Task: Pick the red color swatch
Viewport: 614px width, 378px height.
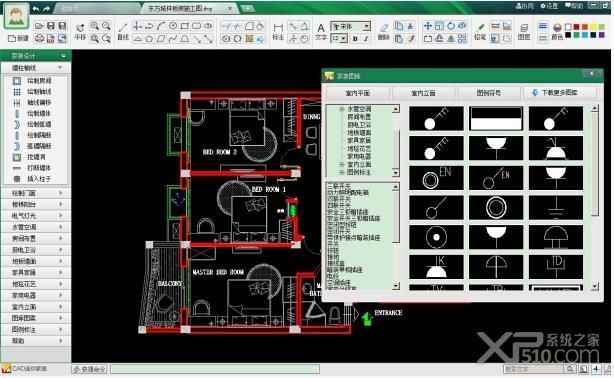Action: point(576,27)
